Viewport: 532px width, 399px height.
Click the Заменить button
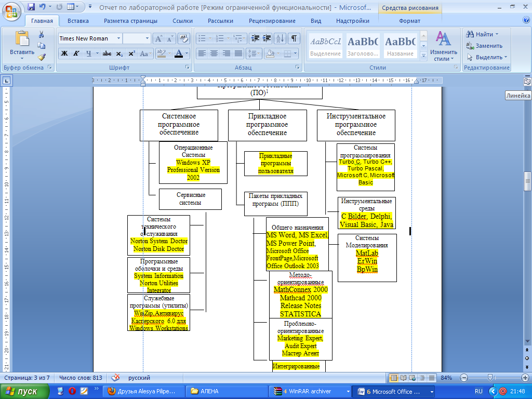tap(484, 46)
